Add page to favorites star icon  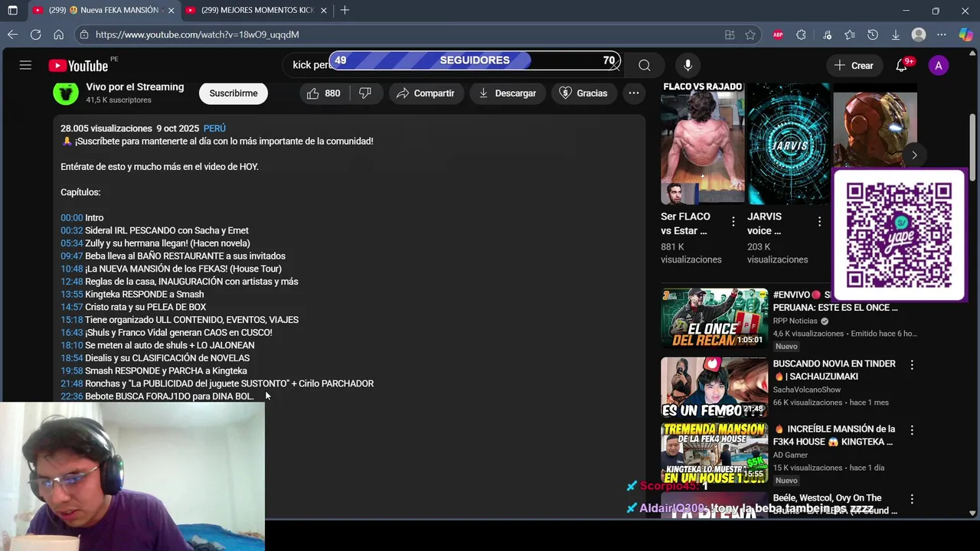point(750,34)
